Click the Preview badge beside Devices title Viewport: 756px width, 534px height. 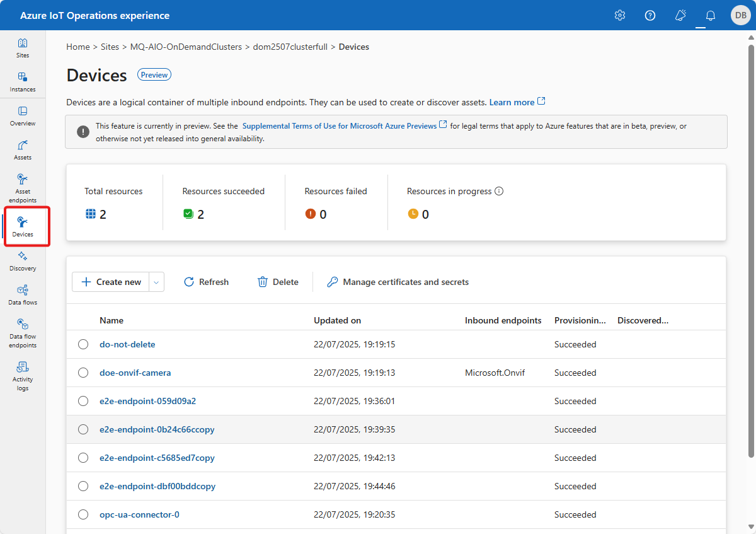pos(154,74)
